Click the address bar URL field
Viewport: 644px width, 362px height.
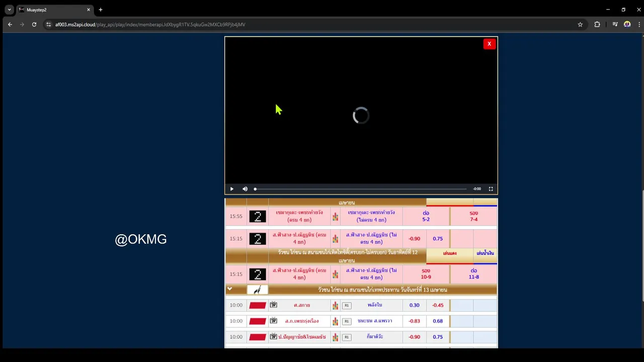point(312,24)
